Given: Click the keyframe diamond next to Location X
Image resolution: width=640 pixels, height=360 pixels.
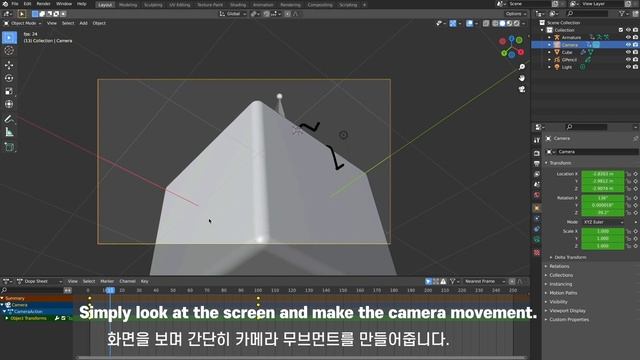Looking at the screenshot, I should pos(635,174).
